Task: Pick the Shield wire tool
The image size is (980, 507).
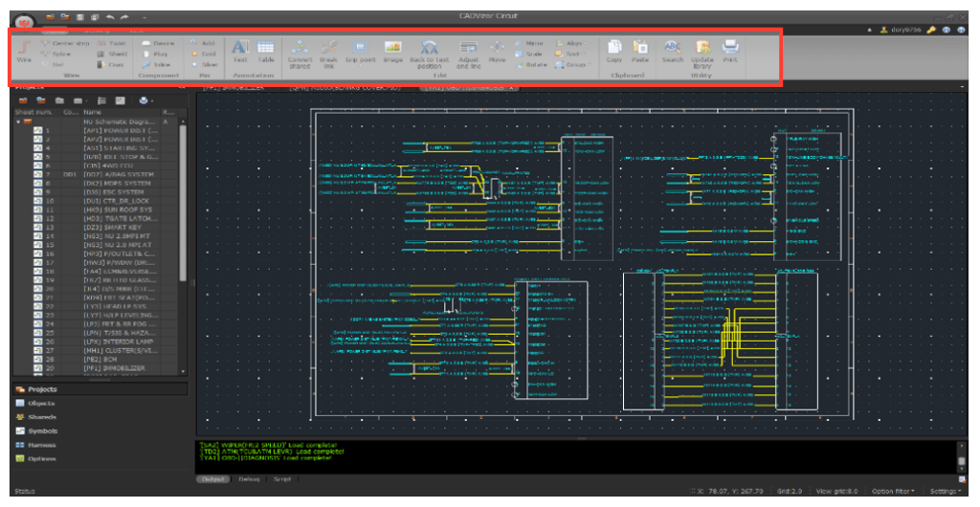Action: (112, 55)
